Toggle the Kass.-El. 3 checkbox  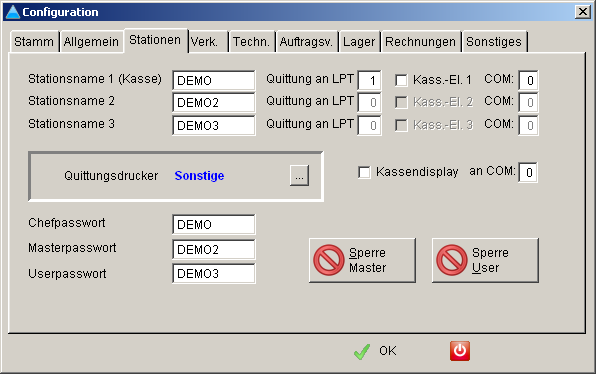pyautogui.click(x=401, y=125)
